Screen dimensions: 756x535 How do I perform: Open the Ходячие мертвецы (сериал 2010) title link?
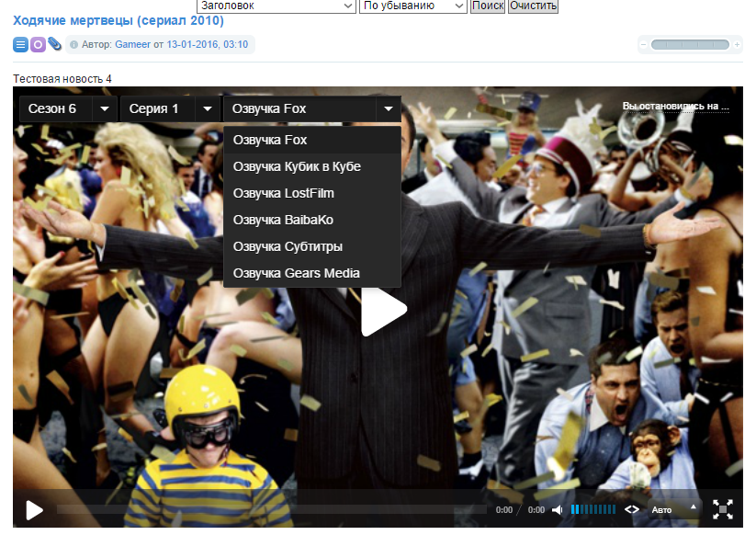coord(118,21)
